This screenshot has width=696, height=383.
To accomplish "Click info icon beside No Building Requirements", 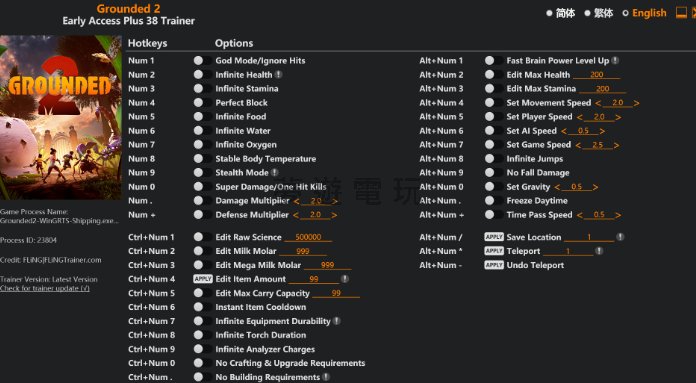I will [x=326, y=377].
